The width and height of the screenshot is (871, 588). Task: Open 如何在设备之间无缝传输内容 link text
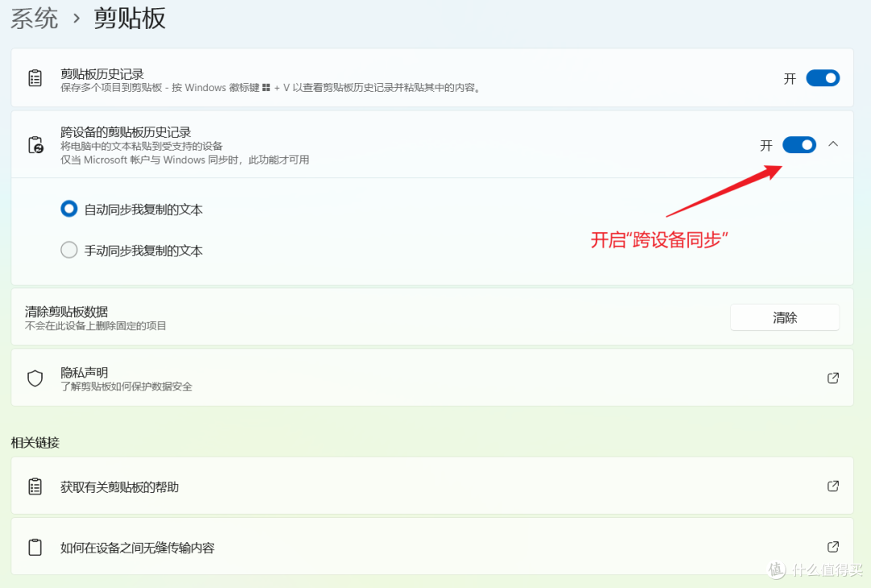point(137,548)
